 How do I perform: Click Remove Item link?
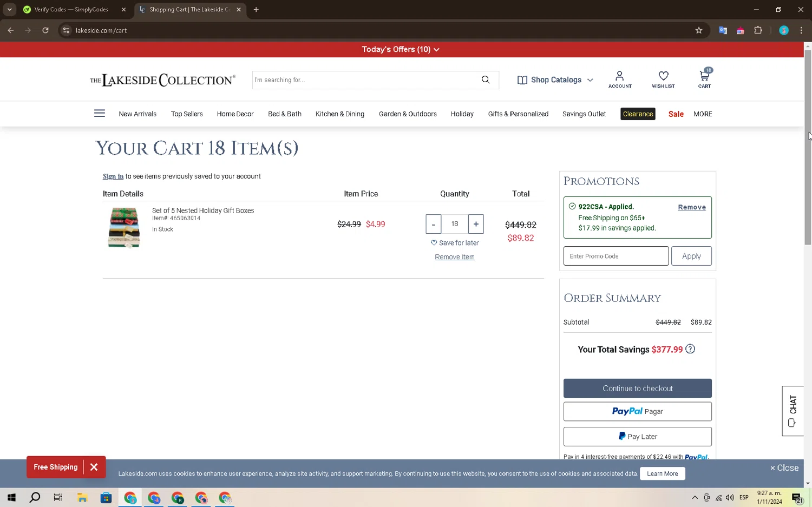click(x=455, y=257)
